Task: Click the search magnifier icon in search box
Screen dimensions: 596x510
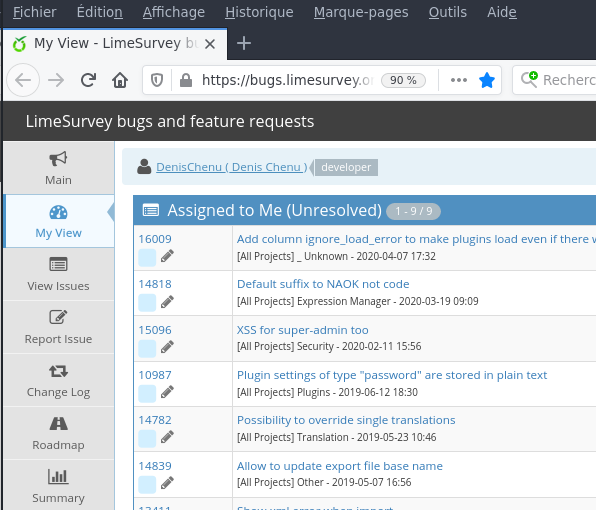Action: point(529,79)
